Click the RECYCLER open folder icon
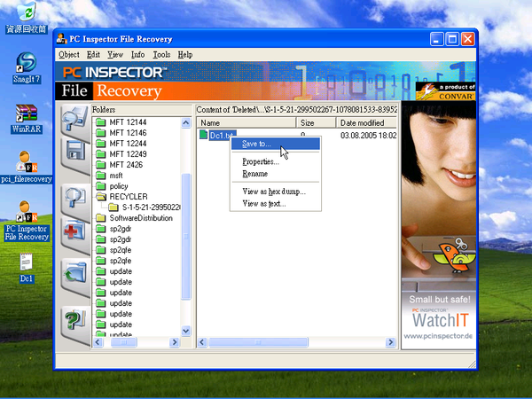Image resolution: width=532 pixels, height=399 pixels. click(x=101, y=197)
